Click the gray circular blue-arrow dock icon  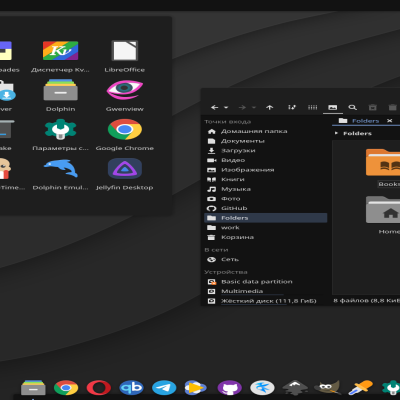pyautogui.click(x=262, y=388)
